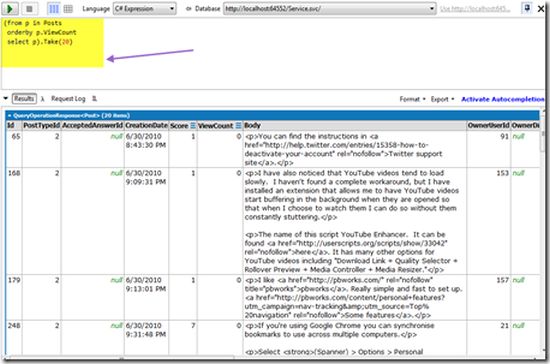Click the Body column header
The width and height of the screenshot is (550, 364).
(355, 126)
